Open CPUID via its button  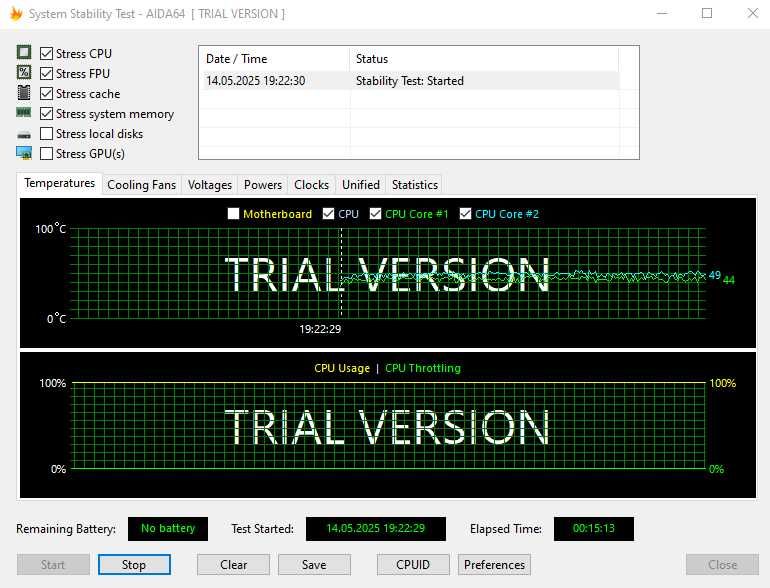click(413, 564)
